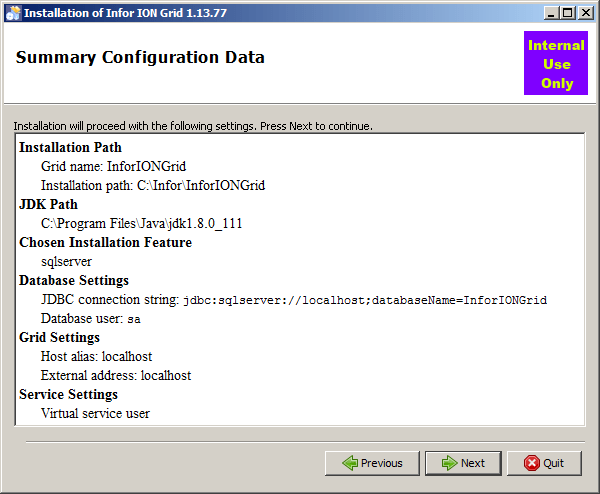Click the JDK path C:\Program Files\Java line
This screenshot has height=494, width=600.
point(141,224)
